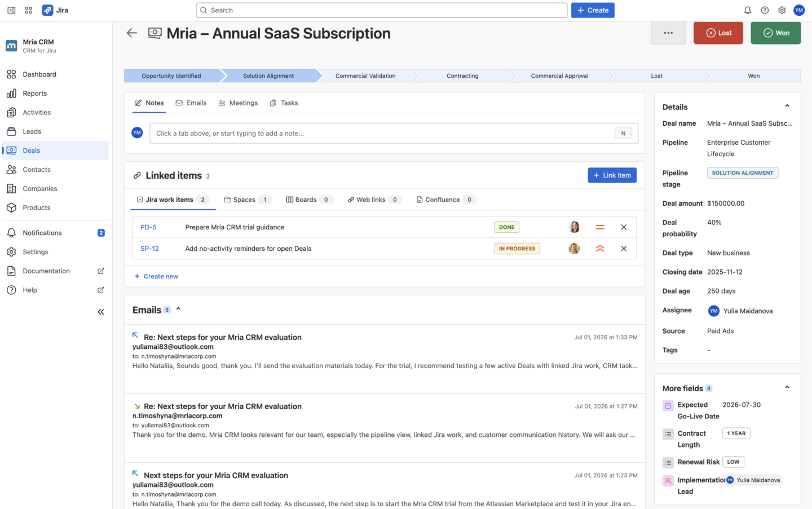Toggle the sidebar panel icon in top bar
Screen dimensions: 812x509
pos(11,10)
